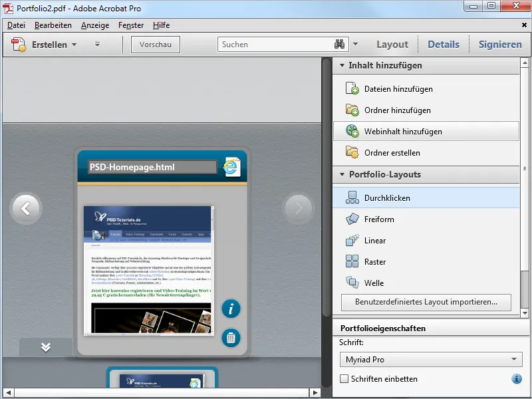
Task: Click the layout panel scrollbar up arrow
Action: [x=525, y=63]
